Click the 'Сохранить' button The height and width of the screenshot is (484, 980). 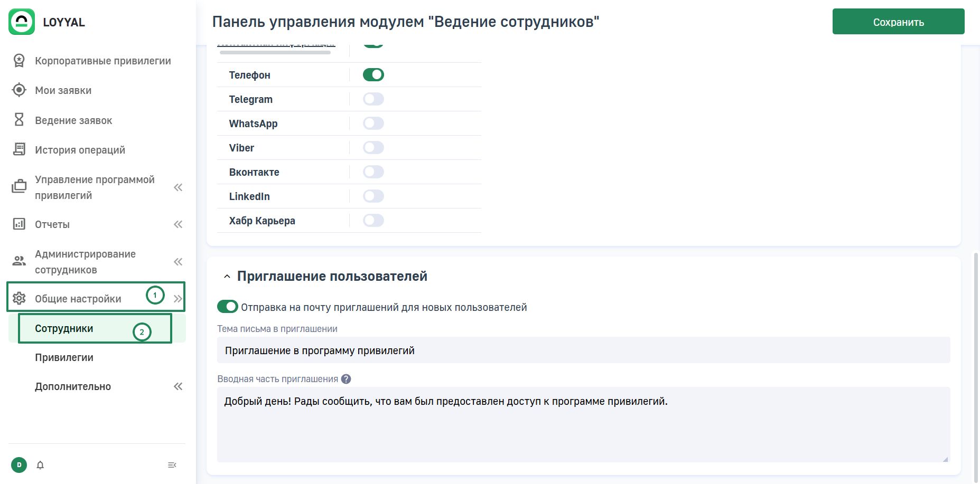coord(898,22)
